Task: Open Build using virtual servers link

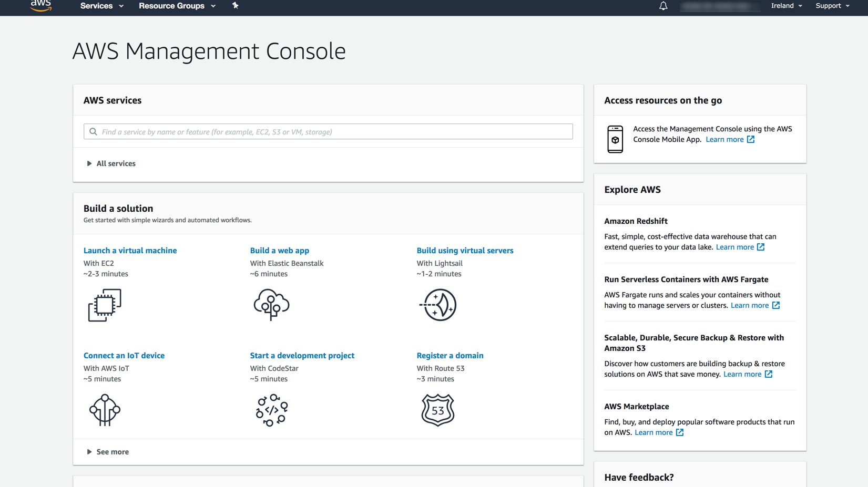Action: pos(465,251)
